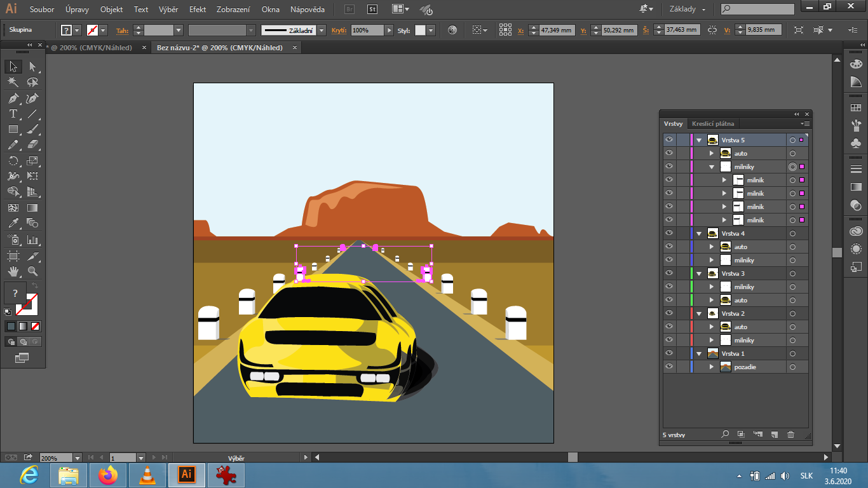Expand the auto group under Vrstva 2
Screen dimensions: 868x488
(712, 327)
